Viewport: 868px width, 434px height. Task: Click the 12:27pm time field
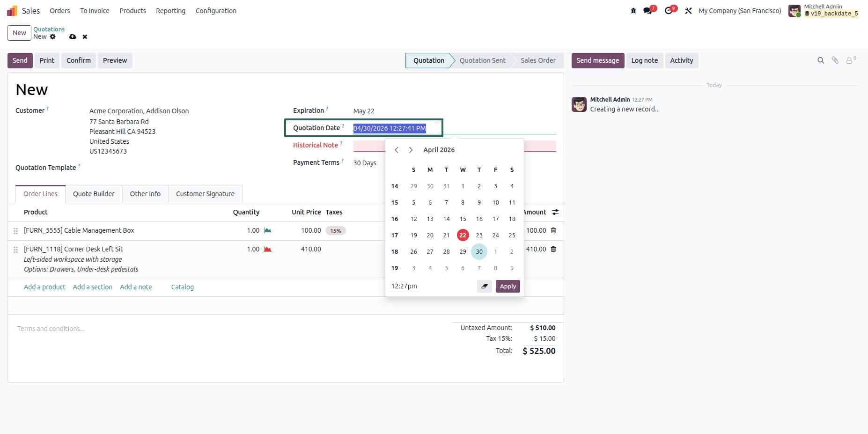(x=404, y=286)
